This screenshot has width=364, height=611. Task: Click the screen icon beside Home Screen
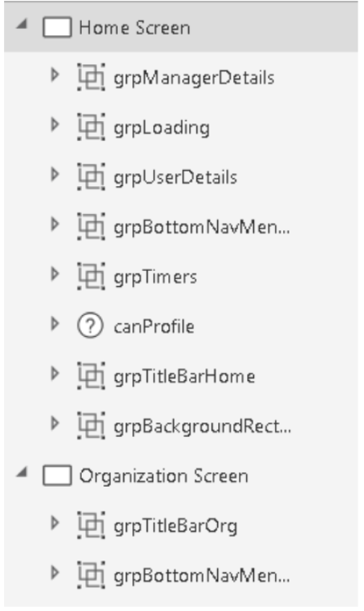57,27
